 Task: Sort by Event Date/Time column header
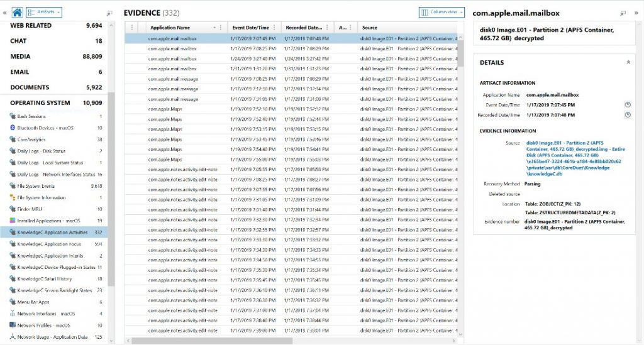point(250,28)
